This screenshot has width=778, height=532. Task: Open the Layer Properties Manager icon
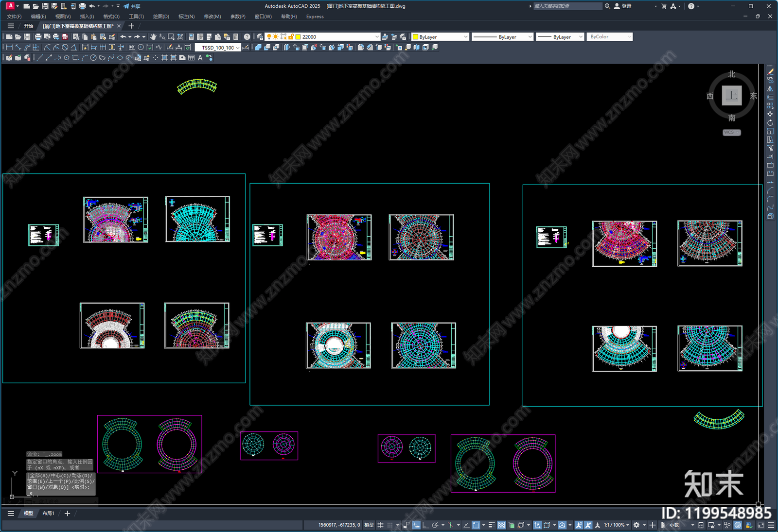260,37
